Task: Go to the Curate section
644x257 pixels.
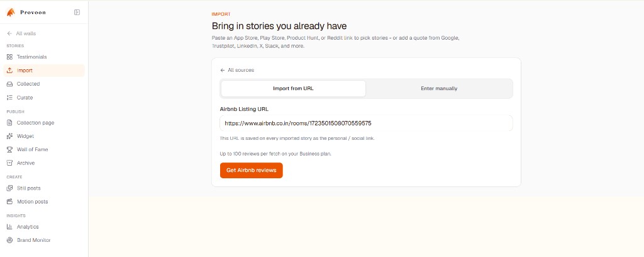Action: click(44, 98)
